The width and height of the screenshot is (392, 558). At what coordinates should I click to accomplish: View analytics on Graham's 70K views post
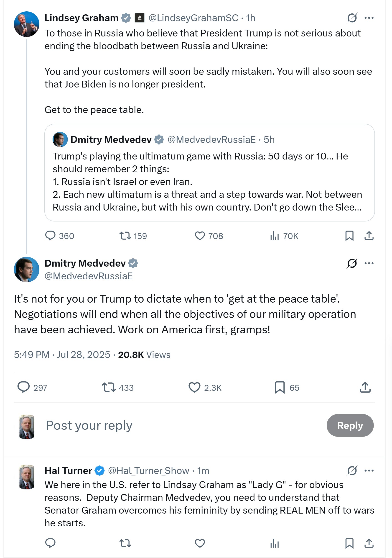pos(275,236)
